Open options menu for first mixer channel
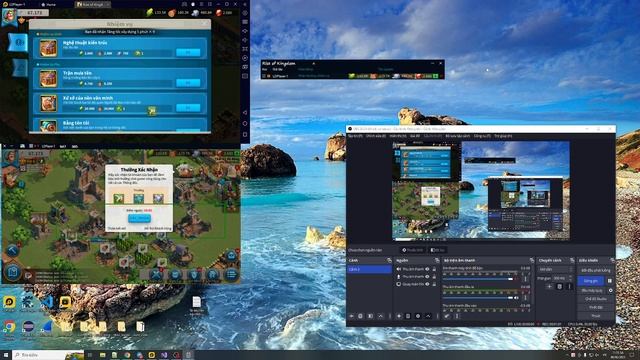 526,279
